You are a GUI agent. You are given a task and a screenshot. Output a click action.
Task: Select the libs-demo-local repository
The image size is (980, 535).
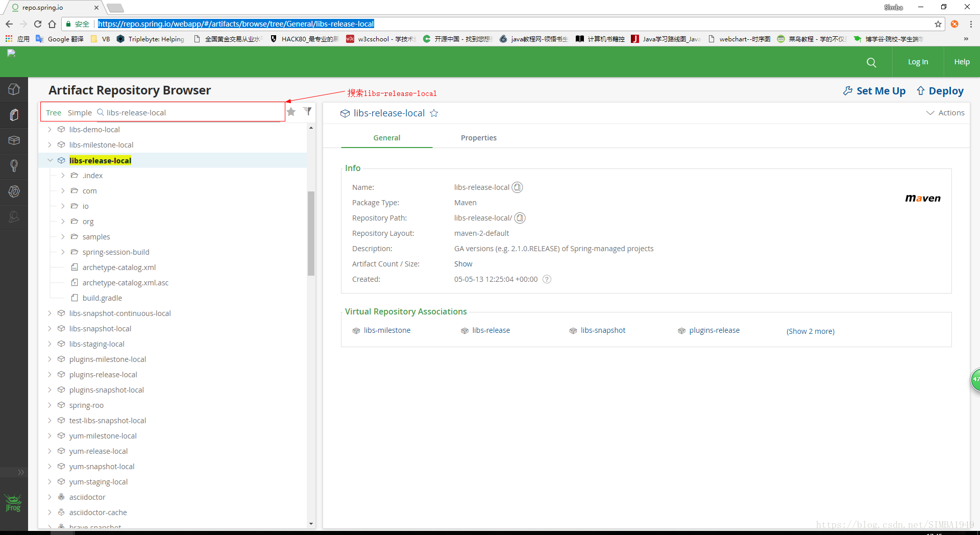tap(94, 130)
